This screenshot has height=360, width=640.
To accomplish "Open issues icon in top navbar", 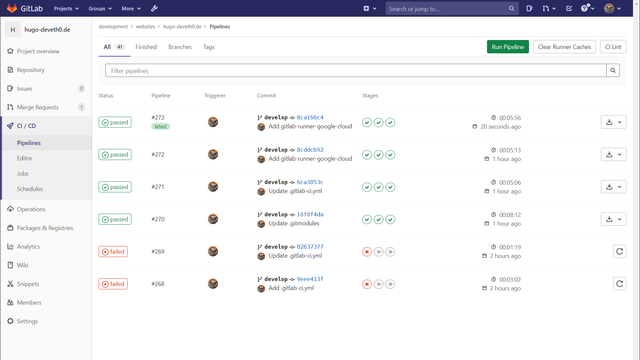I will (529, 8).
